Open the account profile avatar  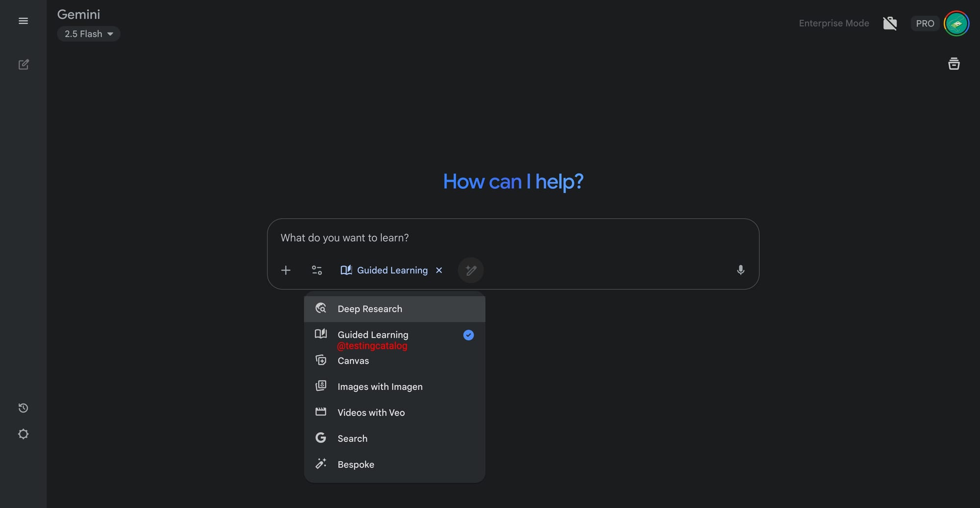coord(956,24)
